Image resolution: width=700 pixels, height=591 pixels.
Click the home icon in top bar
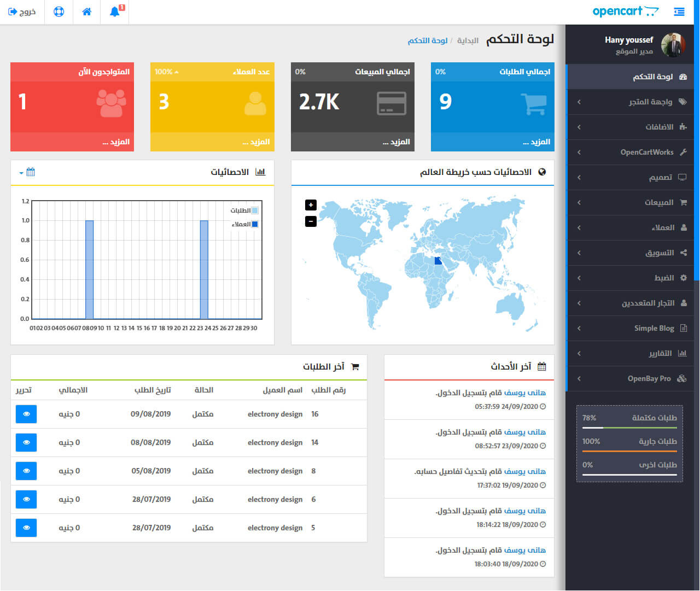point(87,11)
